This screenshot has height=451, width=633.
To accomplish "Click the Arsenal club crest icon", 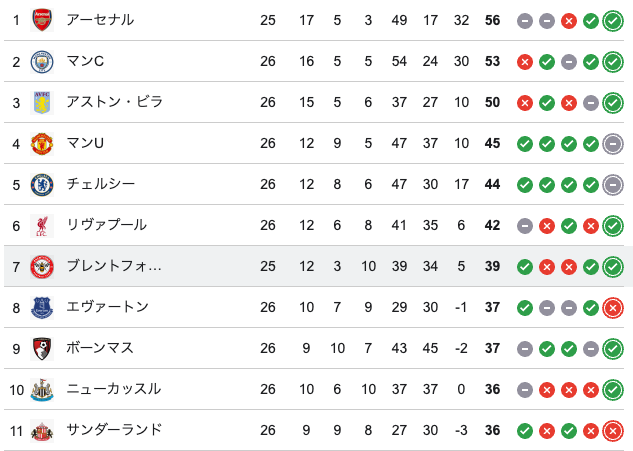I will point(41,20).
